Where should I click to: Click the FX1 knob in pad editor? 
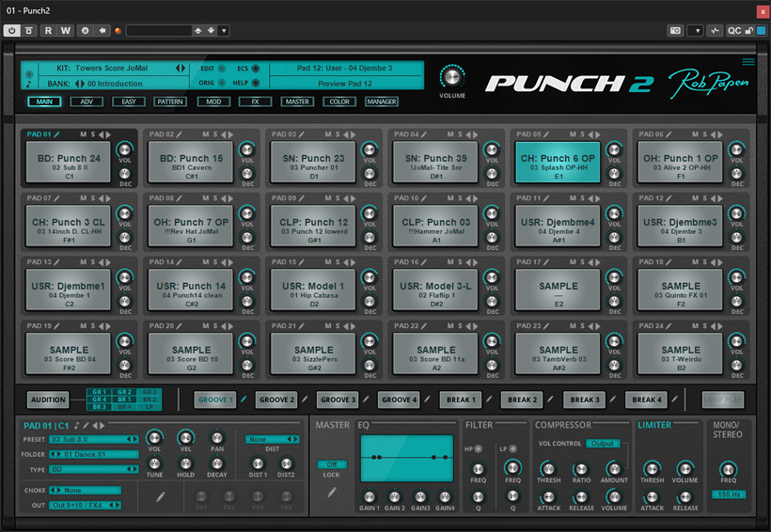click(200, 496)
